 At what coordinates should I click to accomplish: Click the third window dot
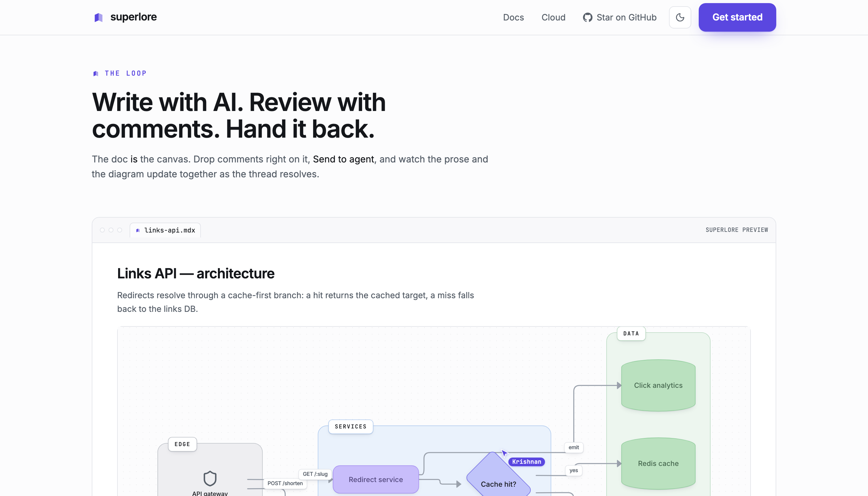click(120, 230)
